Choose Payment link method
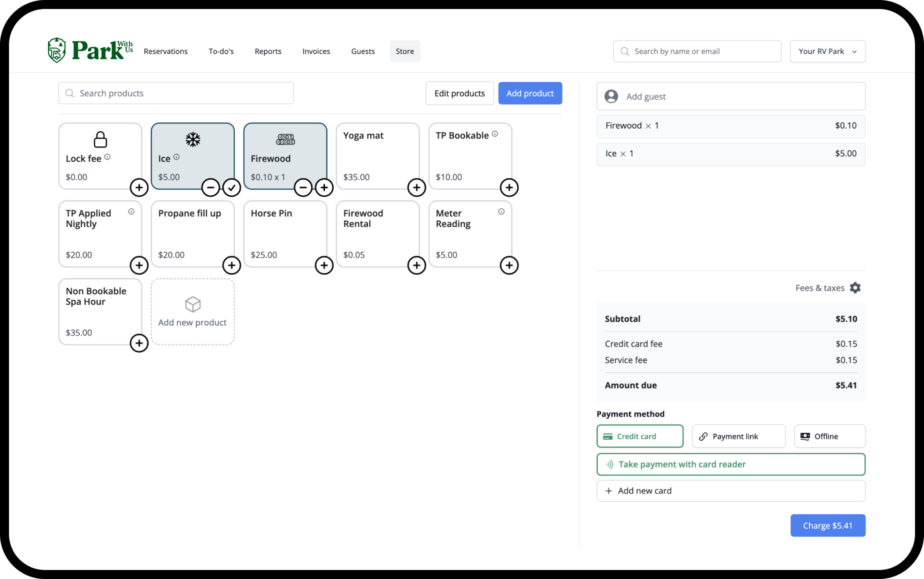The height and width of the screenshot is (579, 924). click(x=738, y=436)
